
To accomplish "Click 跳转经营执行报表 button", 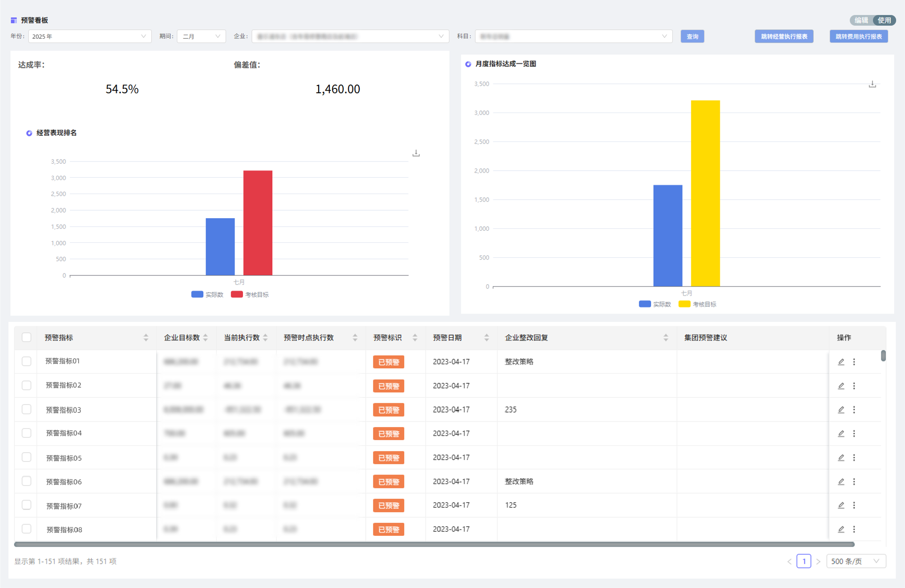I will pos(784,36).
